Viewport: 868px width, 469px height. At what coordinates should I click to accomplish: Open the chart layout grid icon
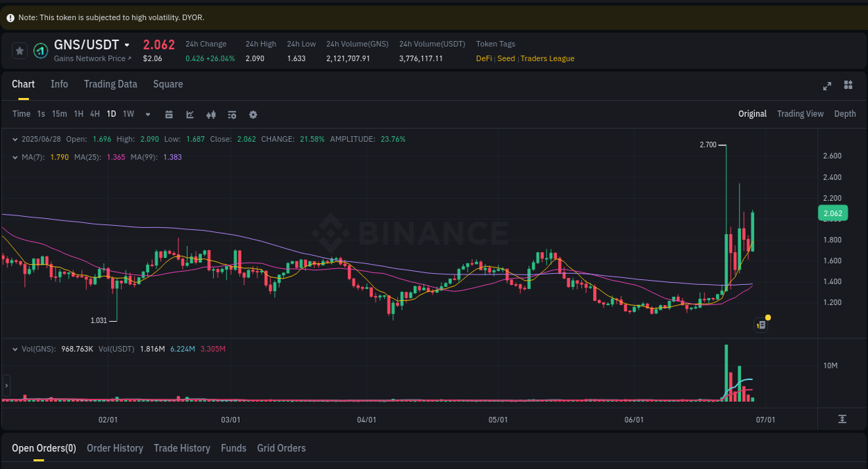click(848, 85)
